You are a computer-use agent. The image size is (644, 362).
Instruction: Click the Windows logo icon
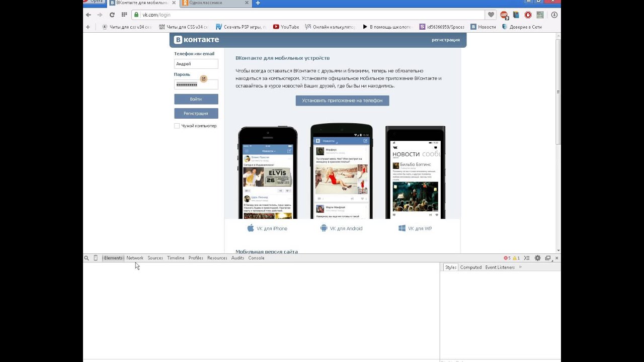click(402, 228)
